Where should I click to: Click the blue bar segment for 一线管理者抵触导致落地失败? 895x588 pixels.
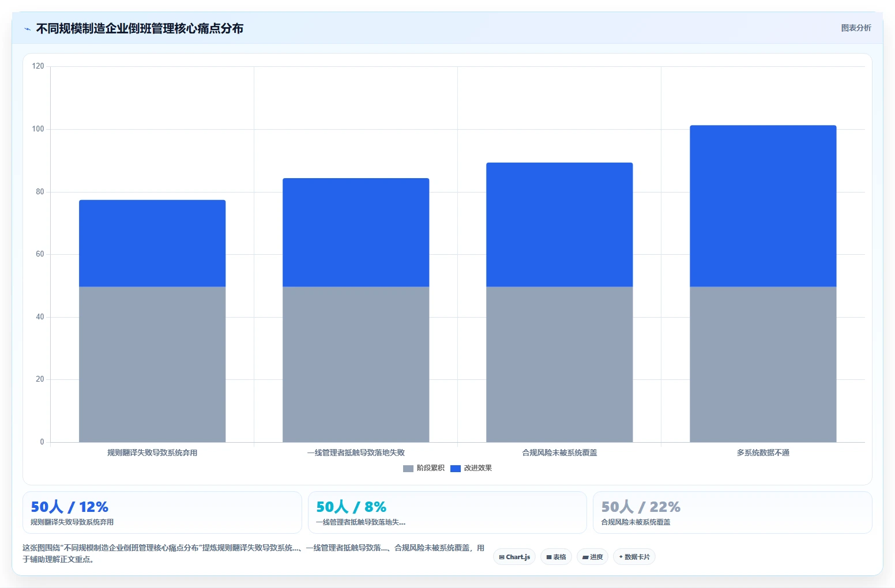click(x=356, y=232)
